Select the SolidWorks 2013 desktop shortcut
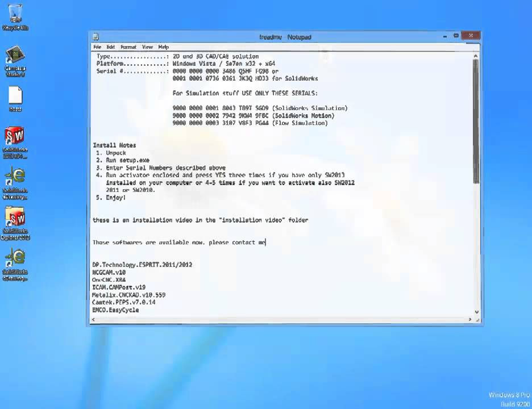Viewport: 532px width, 409px height. tap(15, 143)
